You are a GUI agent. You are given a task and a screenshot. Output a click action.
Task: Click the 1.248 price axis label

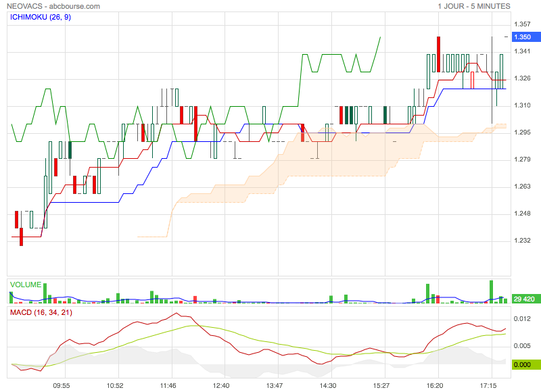coord(522,214)
